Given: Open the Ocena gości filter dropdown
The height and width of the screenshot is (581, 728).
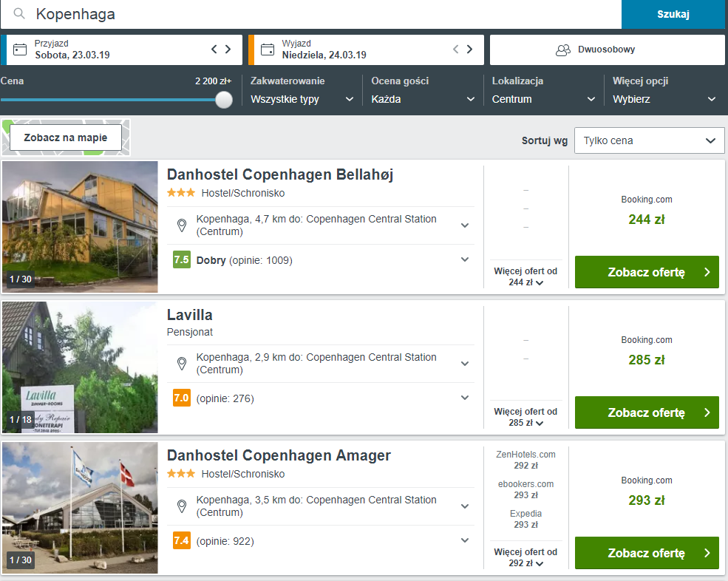Looking at the screenshot, I should pyautogui.click(x=423, y=99).
